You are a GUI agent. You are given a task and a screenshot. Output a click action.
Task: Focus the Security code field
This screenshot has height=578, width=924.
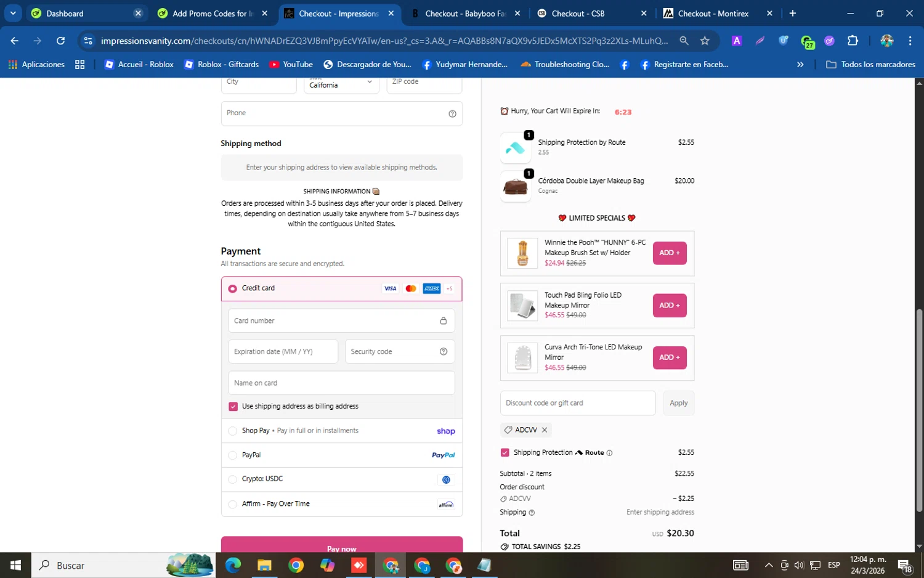click(400, 352)
